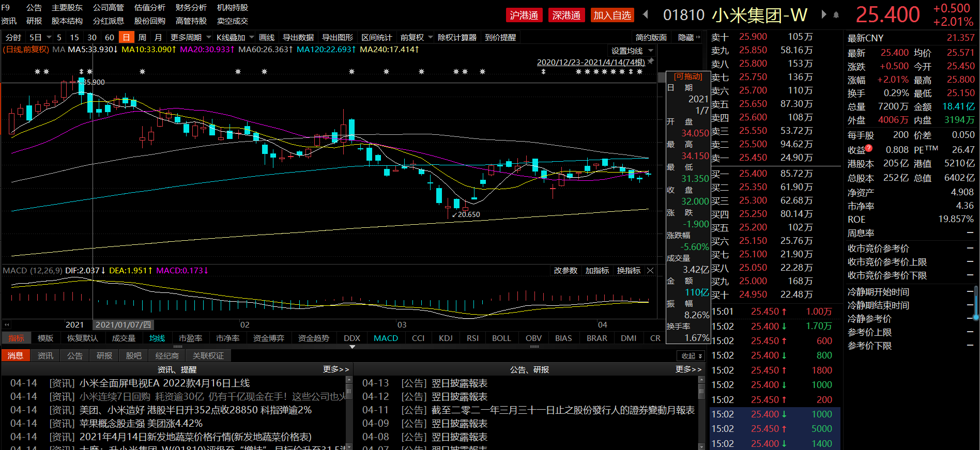Click down arrow of 公告 list scrollbar
980x450 pixels.
coord(701,446)
